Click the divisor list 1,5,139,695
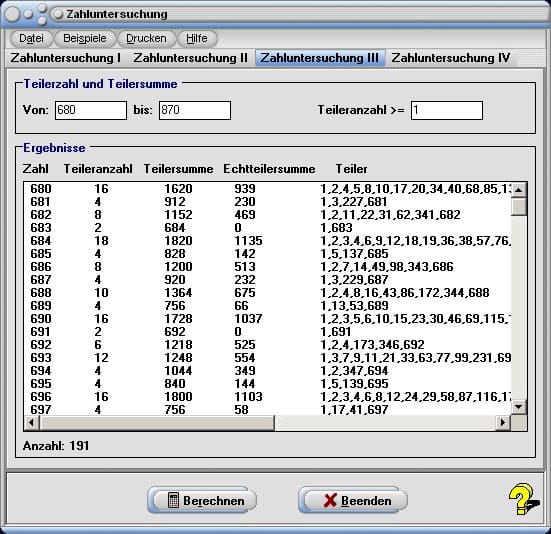 [x=354, y=384]
